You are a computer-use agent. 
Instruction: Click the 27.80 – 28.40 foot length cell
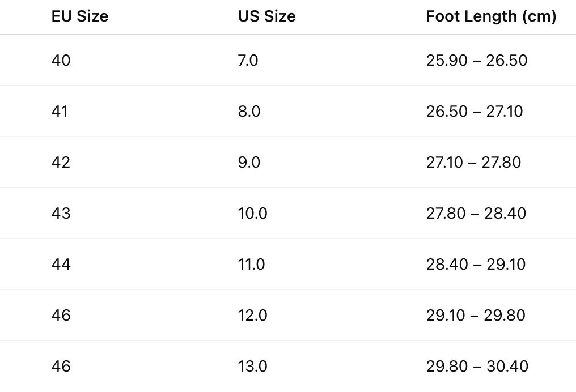click(x=476, y=213)
